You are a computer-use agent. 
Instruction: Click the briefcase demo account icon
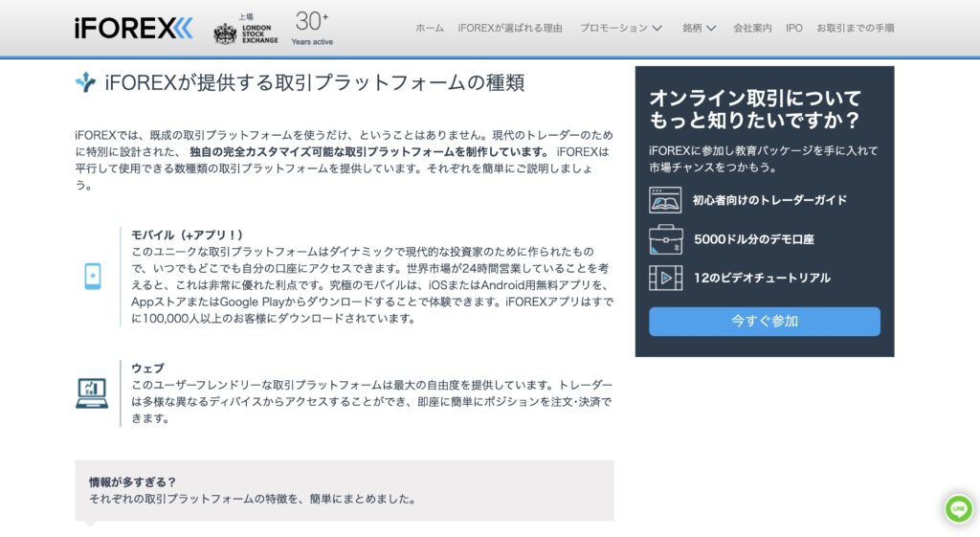[x=665, y=239]
